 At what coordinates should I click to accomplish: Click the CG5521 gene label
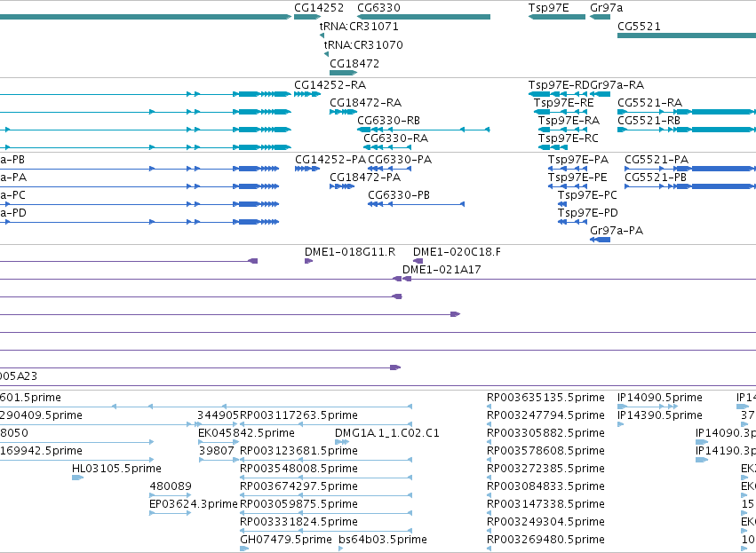coord(639,27)
